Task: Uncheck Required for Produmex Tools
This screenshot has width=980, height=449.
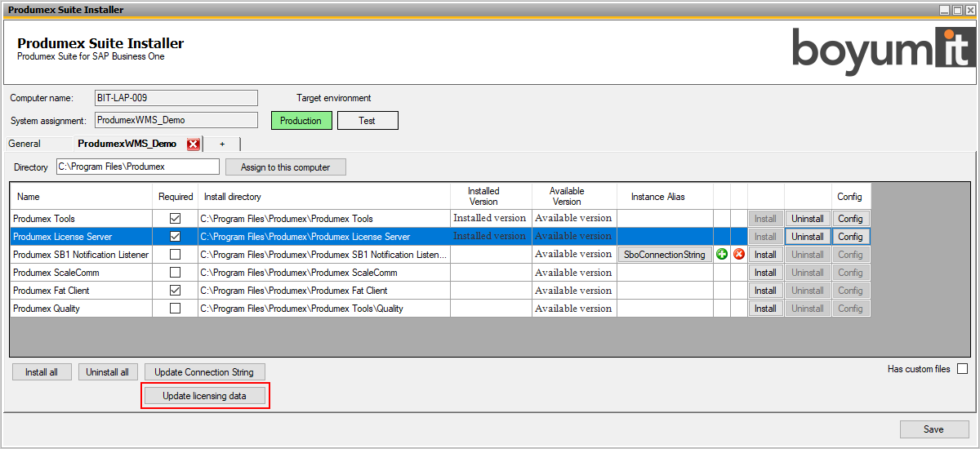Action: click(175, 219)
